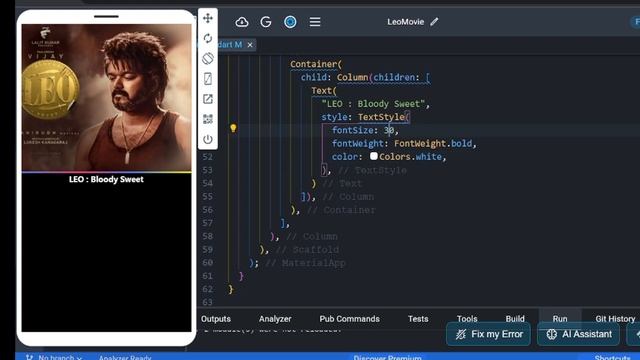Open the AI Assistant button
This screenshot has width=640, height=360.
(578, 334)
